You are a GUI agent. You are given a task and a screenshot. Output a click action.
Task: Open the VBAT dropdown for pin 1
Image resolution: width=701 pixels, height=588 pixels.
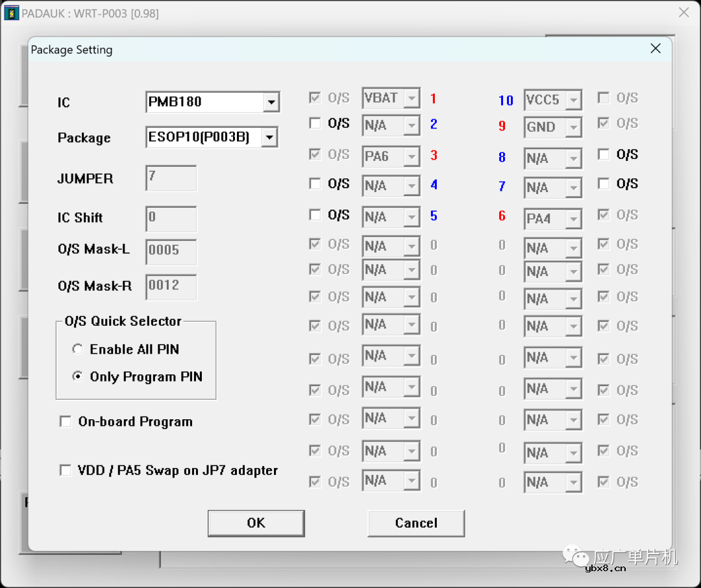412,99
